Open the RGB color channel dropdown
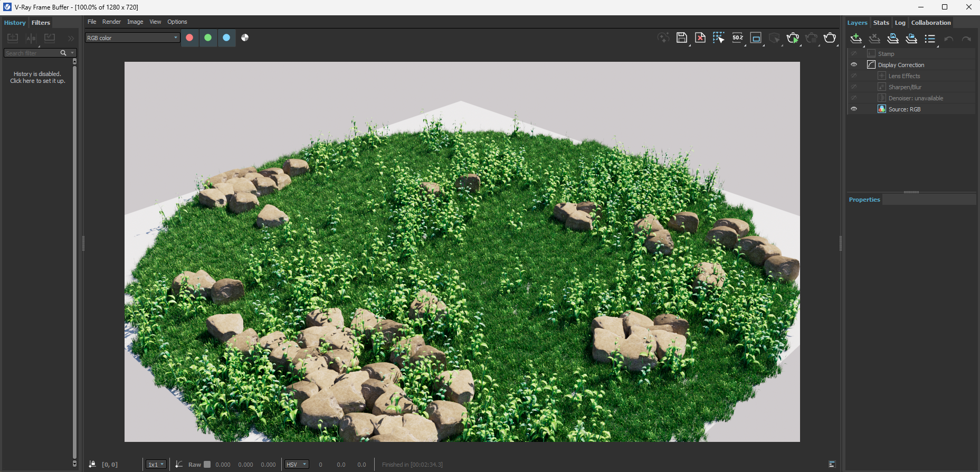 [x=132, y=38]
